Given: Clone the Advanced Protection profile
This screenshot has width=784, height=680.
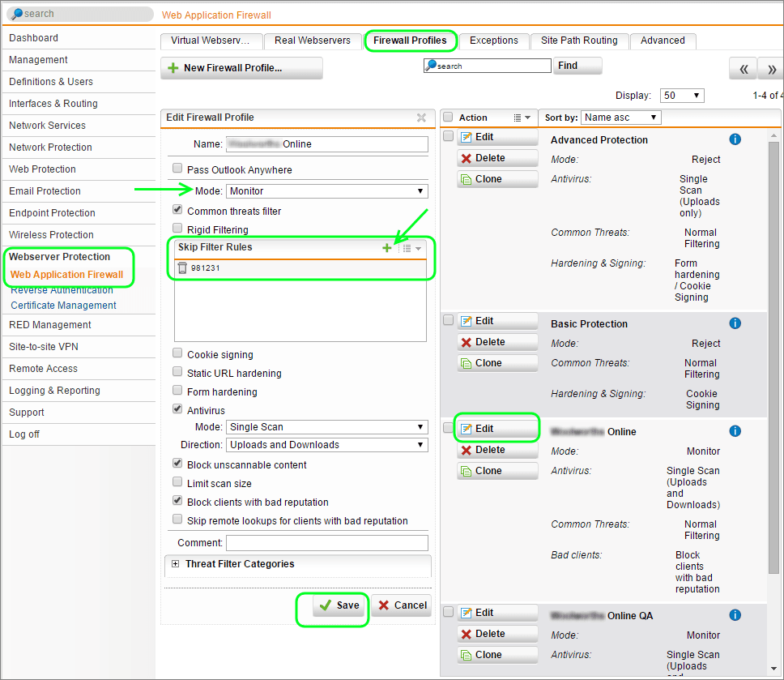Looking at the screenshot, I should (x=497, y=179).
